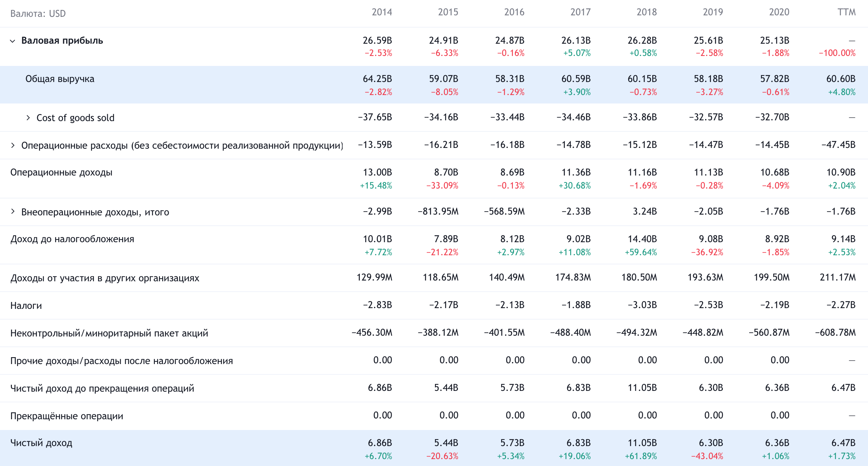Expand the Cost of goods sold row
This screenshot has height=466, width=868.
(28, 118)
